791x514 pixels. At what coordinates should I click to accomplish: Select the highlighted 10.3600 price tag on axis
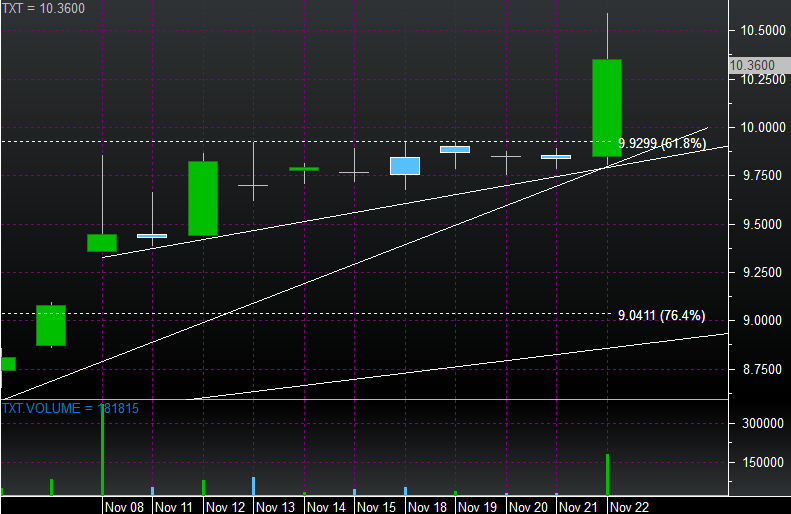coord(752,66)
